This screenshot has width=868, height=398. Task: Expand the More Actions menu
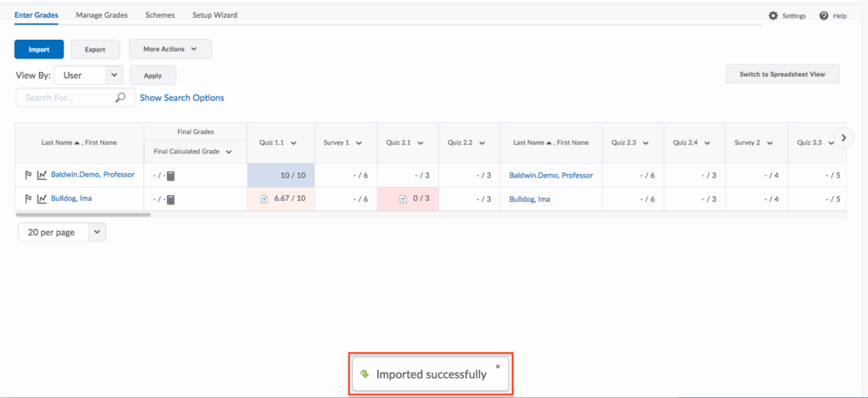pyautogui.click(x=170, y=49)
